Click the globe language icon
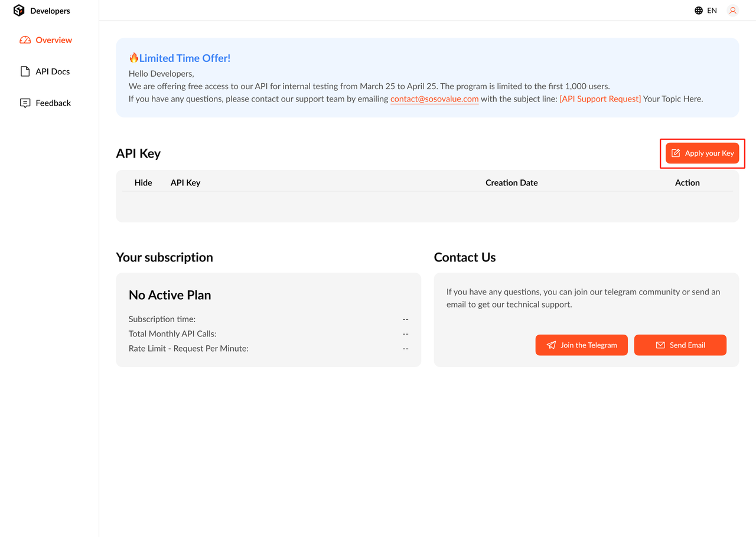The width and height of the screenshot is (756, 537). point(699,11)
